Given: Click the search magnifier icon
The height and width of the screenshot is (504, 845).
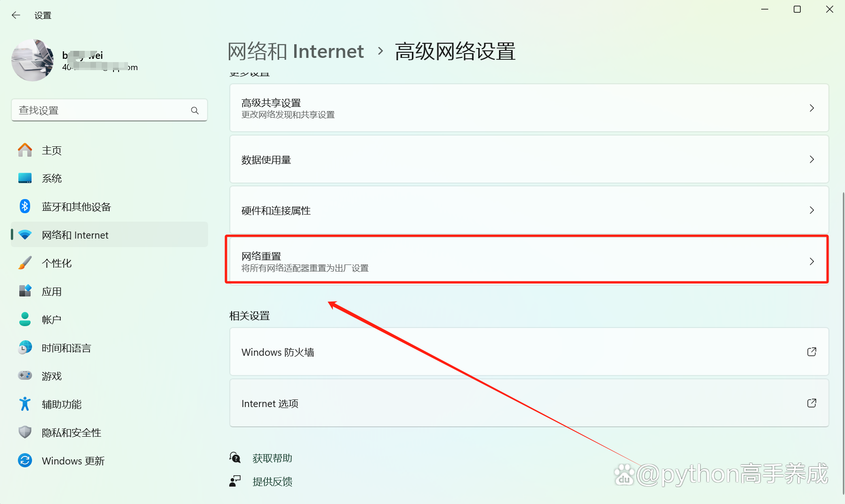Looking at the screenshot, I should pyautogui.click(x=195, y=111).
